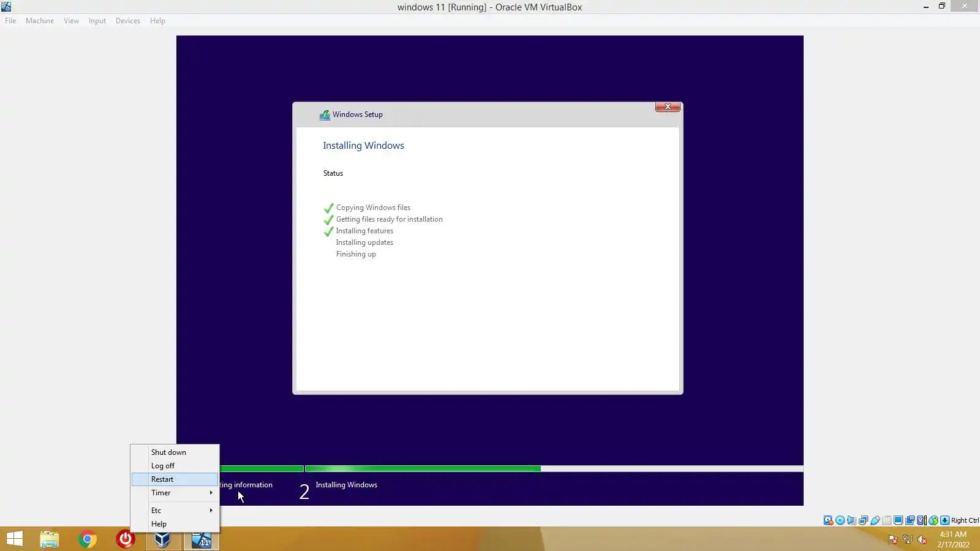Screen dimensions: 980x551
Task: Click the green installation progress bar
Action: pos(423,469)
